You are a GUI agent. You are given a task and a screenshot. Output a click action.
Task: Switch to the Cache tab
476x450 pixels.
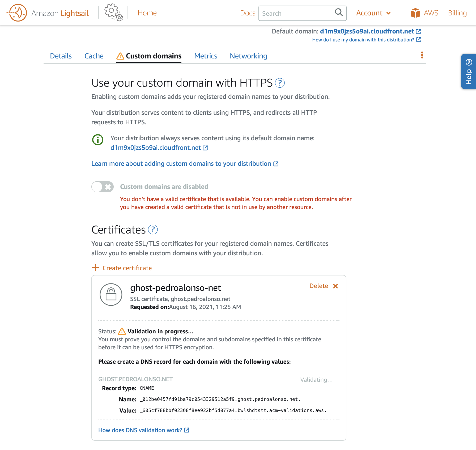pos(94,56)
